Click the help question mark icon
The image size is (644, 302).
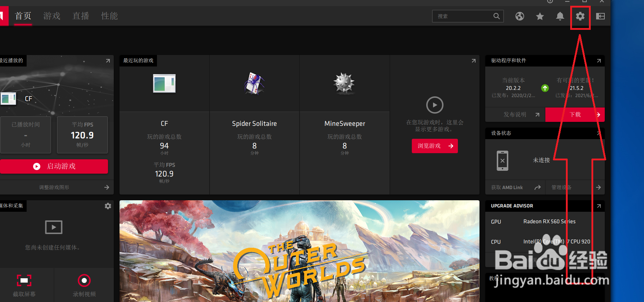click(x=550, y=1)
